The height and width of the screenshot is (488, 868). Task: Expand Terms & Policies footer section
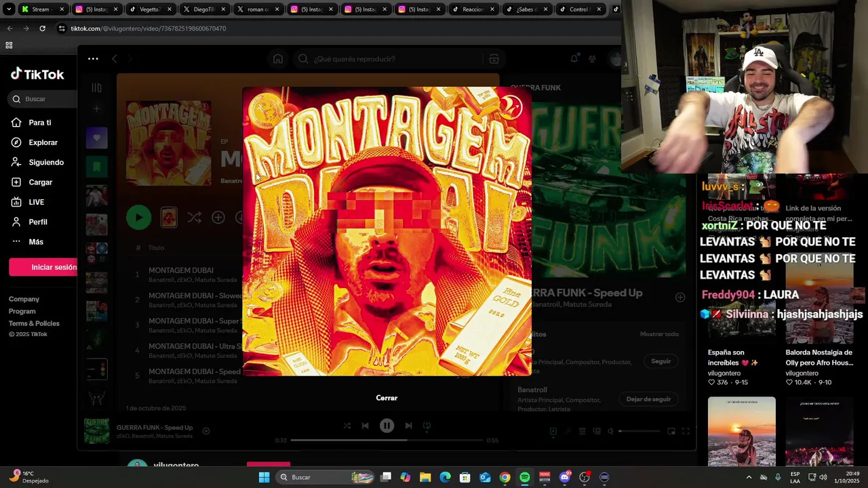(x=34, y=323)
